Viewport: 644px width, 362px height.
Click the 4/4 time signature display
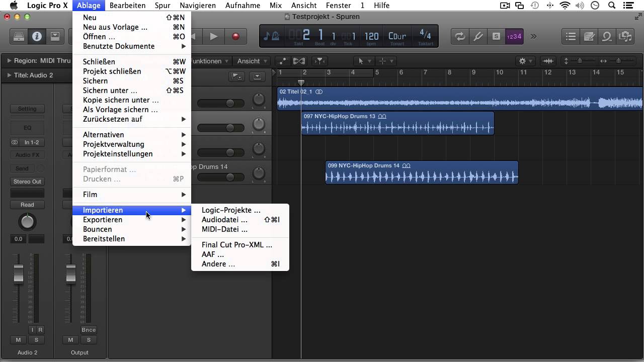[425, 35]
